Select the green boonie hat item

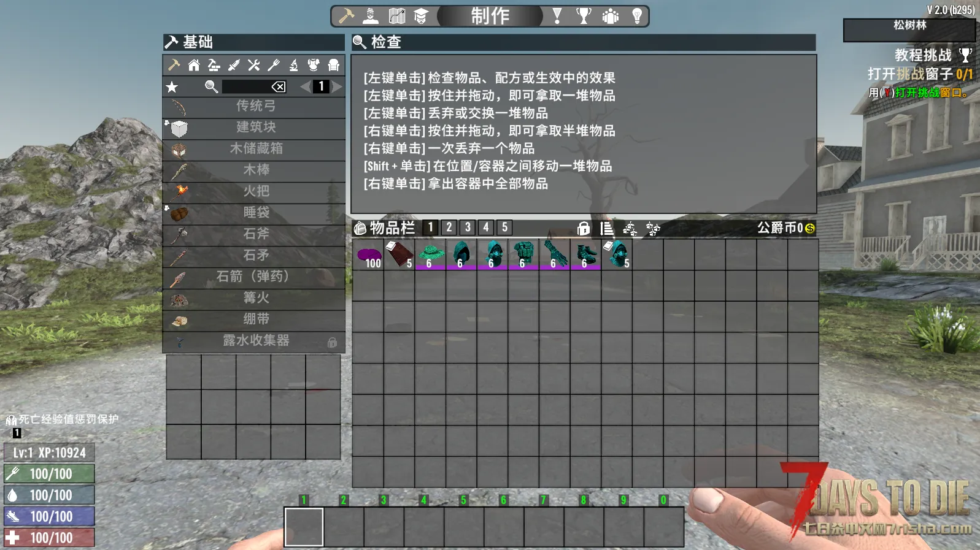point(430,254)
